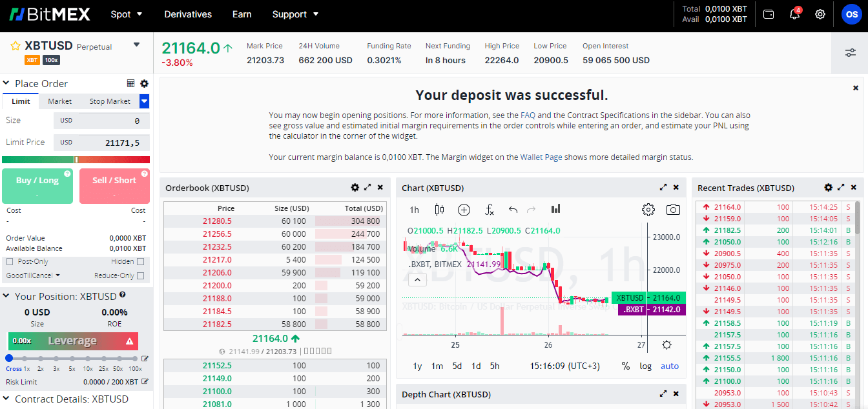Switch to the Stop Market tab
Screen dimensions: 868x409
click(110, 101)
